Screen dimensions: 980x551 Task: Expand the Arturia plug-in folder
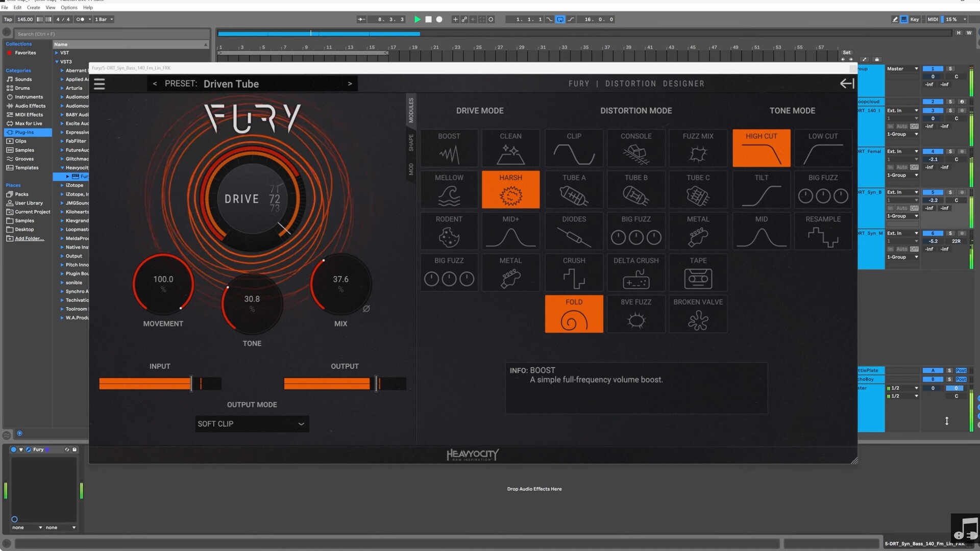[62, 88]
